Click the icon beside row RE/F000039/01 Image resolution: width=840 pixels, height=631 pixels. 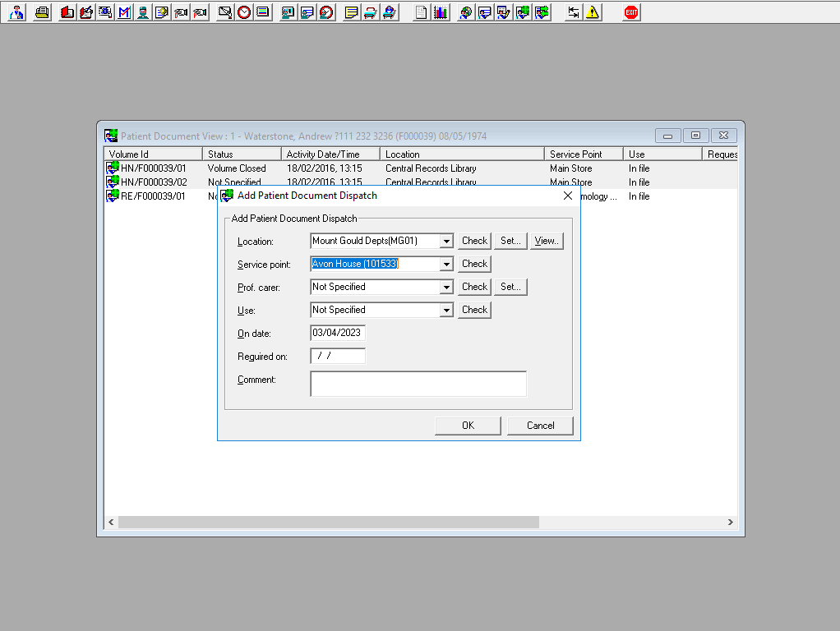(x=112, y=196)
